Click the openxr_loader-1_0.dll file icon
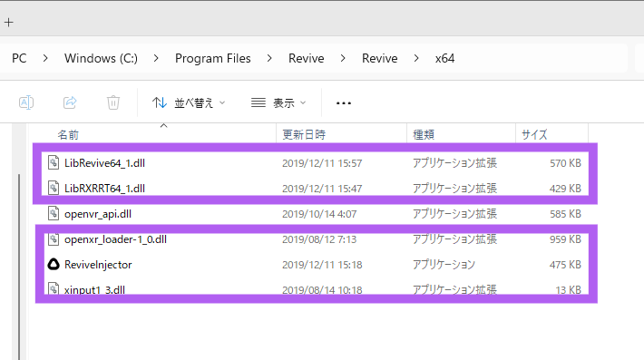The image size is (644, 360). (54, 239)
